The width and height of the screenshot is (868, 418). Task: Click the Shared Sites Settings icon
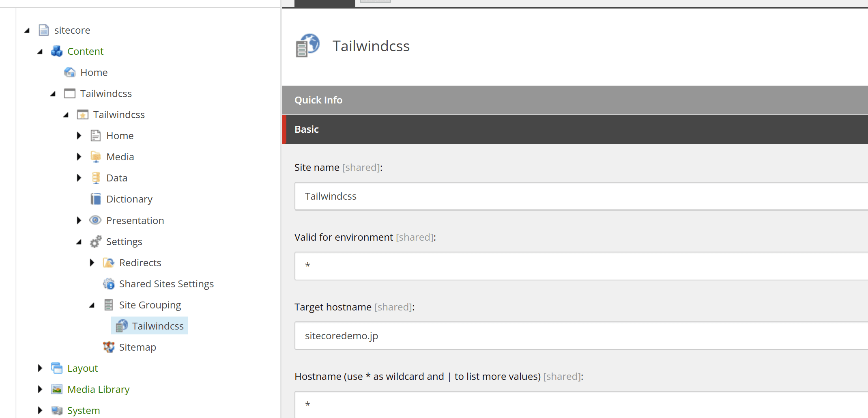(108, 284)
